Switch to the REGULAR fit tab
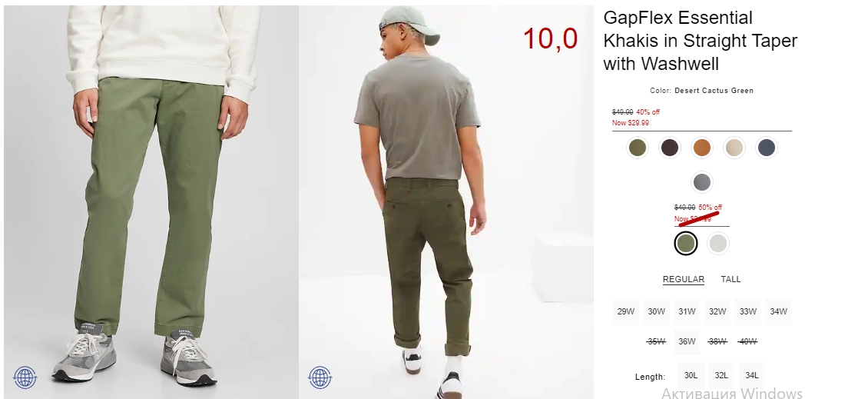This screenshot has height=399, width=868. tap(684, 279)
